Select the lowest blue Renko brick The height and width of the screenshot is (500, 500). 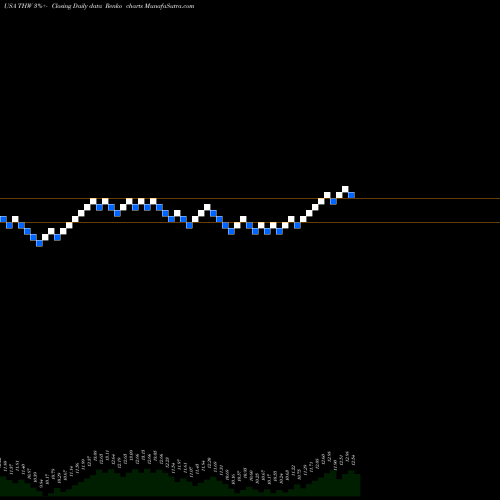click(x=39, y=243)
